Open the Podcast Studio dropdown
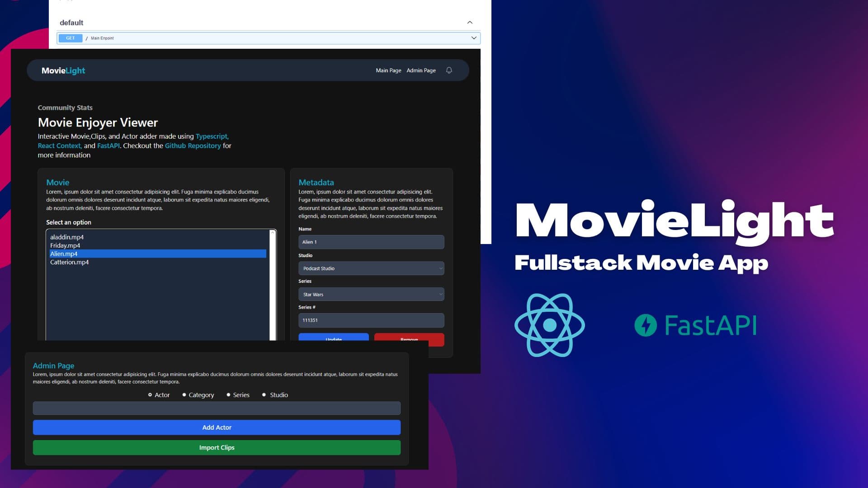Screen dimensions: 868x488 tap(371, 268)
